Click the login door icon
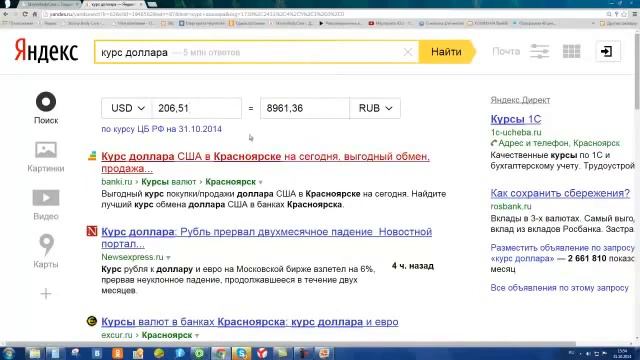The height and width of the screenshot is (360, 640). coord(607,51)
